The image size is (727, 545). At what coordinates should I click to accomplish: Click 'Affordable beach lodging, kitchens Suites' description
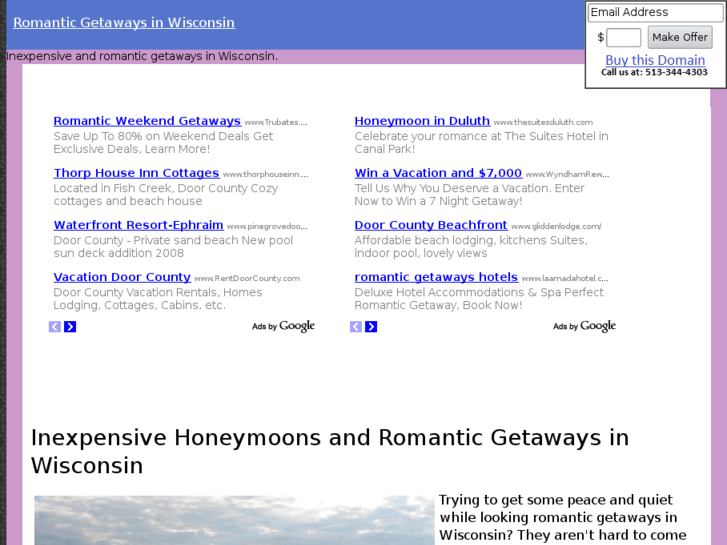(x=471, y=246)
